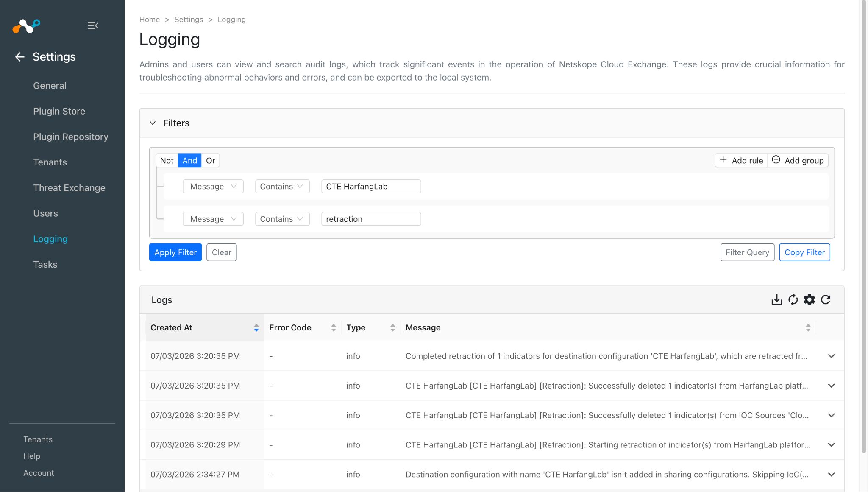
Task: Click the CTE HarfangLab value input field
Action: (371, 187)
